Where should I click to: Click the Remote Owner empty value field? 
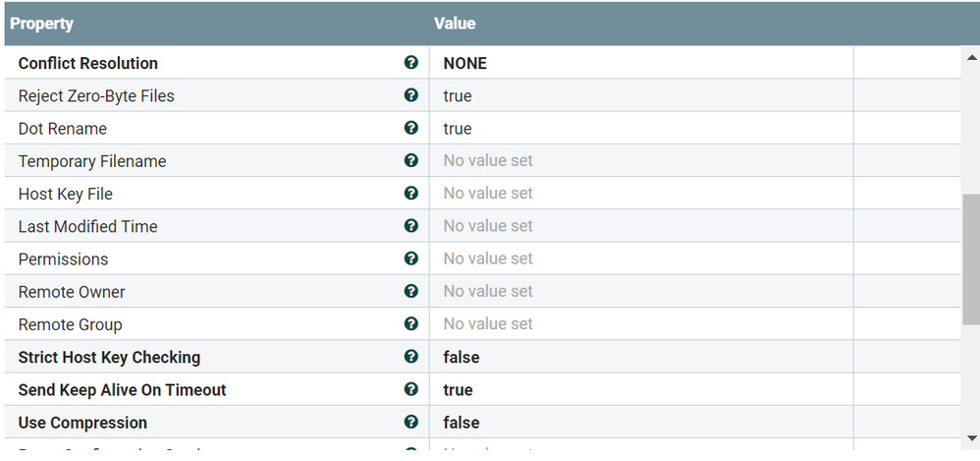[x=641, y=291]
